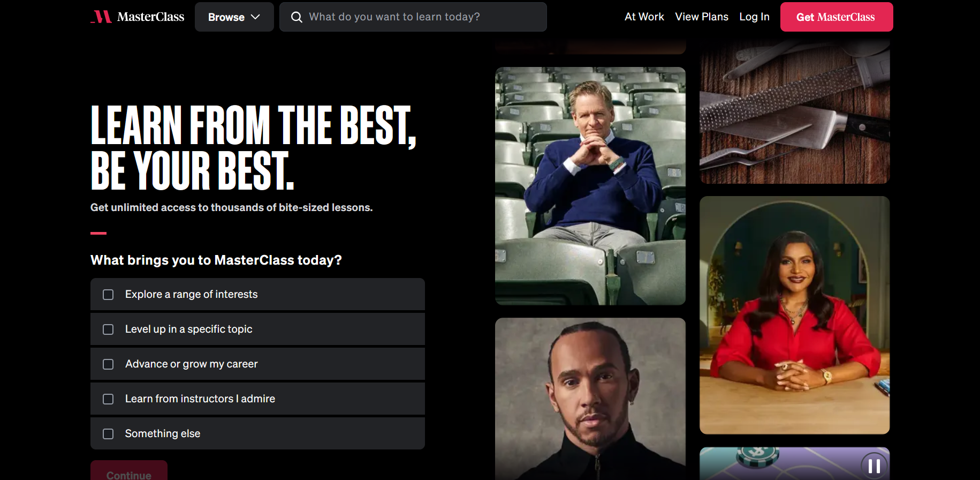Open the At Work page
The image size is (980, 480).
pyautogui.click(x=644, y=17)
